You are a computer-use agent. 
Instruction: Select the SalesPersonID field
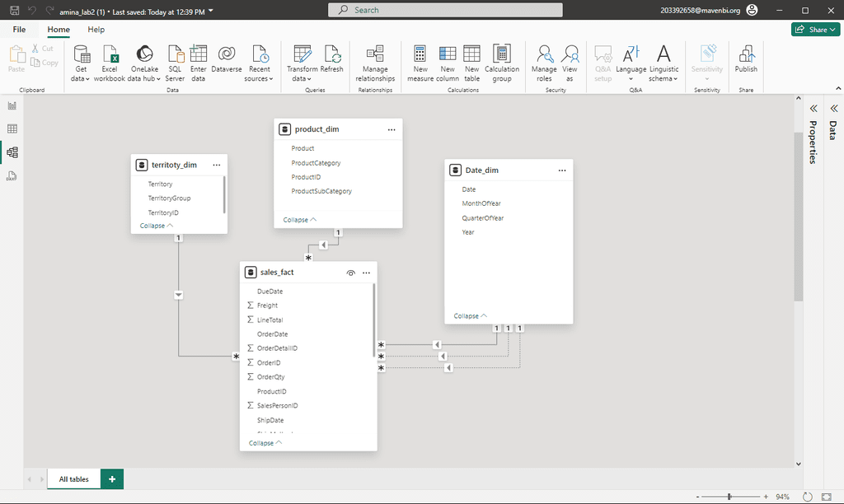[x=277, y=405]
